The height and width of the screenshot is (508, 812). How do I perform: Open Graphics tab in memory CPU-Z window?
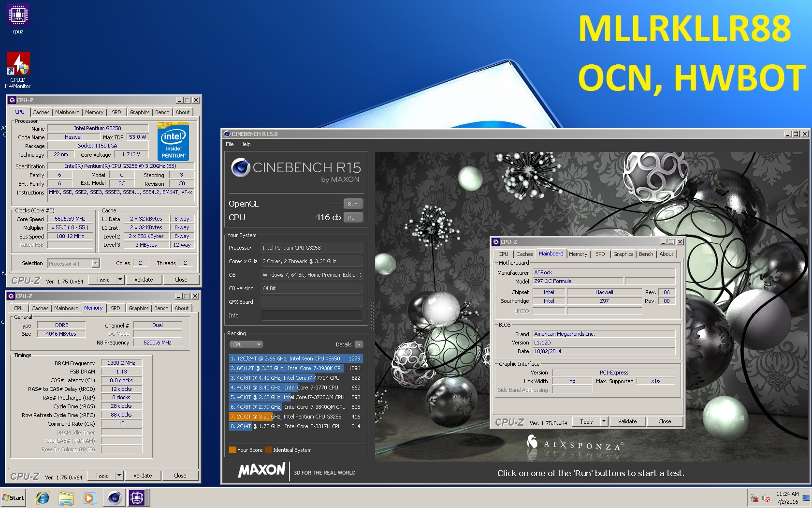point(139,308)
